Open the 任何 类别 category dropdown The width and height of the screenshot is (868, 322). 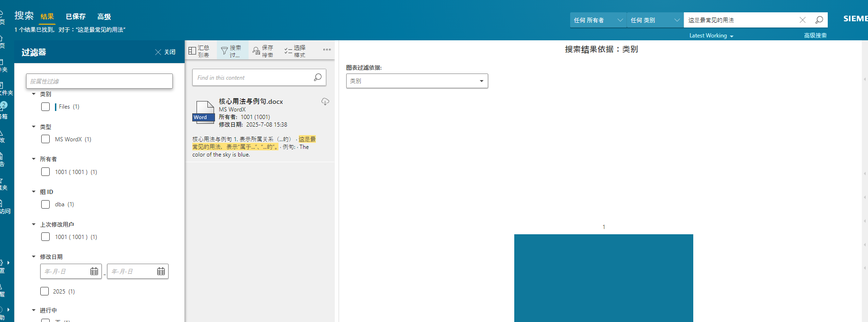[655, 20]
